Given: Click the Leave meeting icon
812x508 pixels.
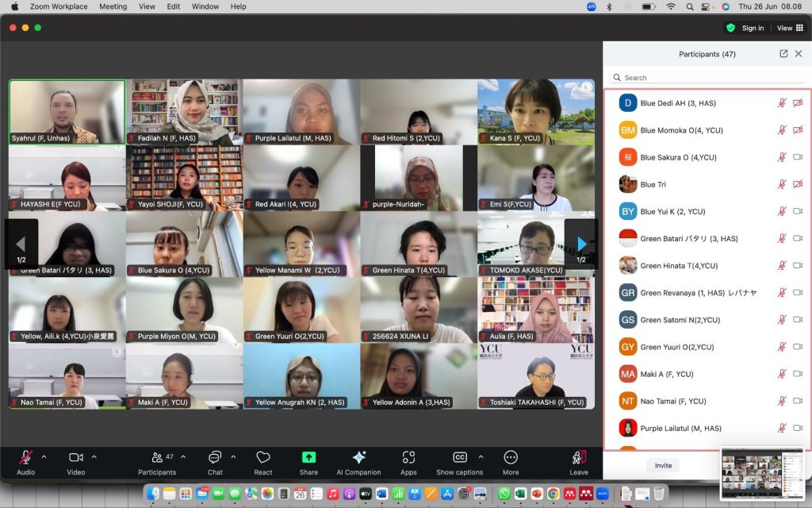Looking at the screenshot, I should (x=579, y=458).
